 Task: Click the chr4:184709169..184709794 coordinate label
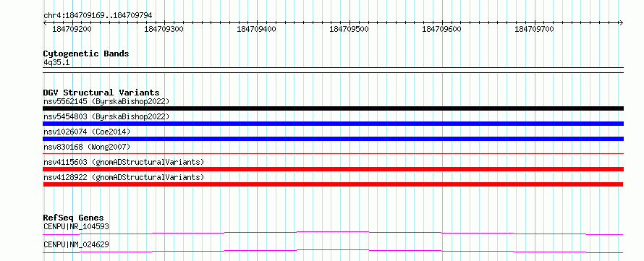[98, 15]
